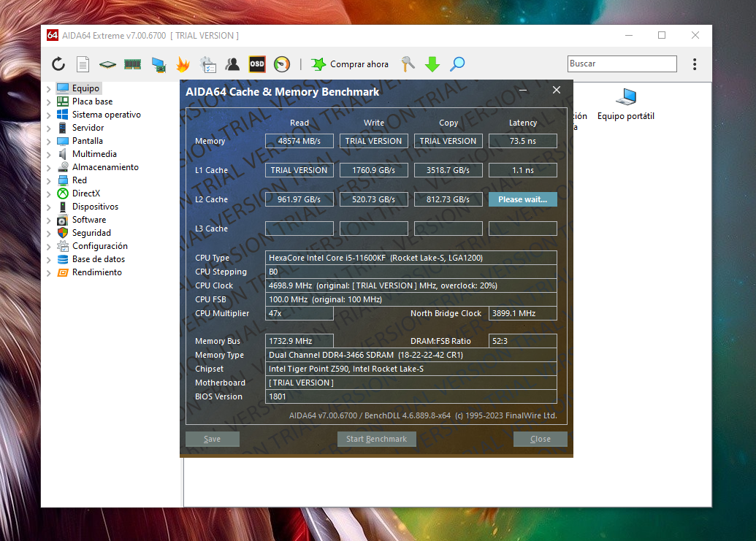Expand the Servidor tree node
This screenshot has height=541, width=756.
49,128
